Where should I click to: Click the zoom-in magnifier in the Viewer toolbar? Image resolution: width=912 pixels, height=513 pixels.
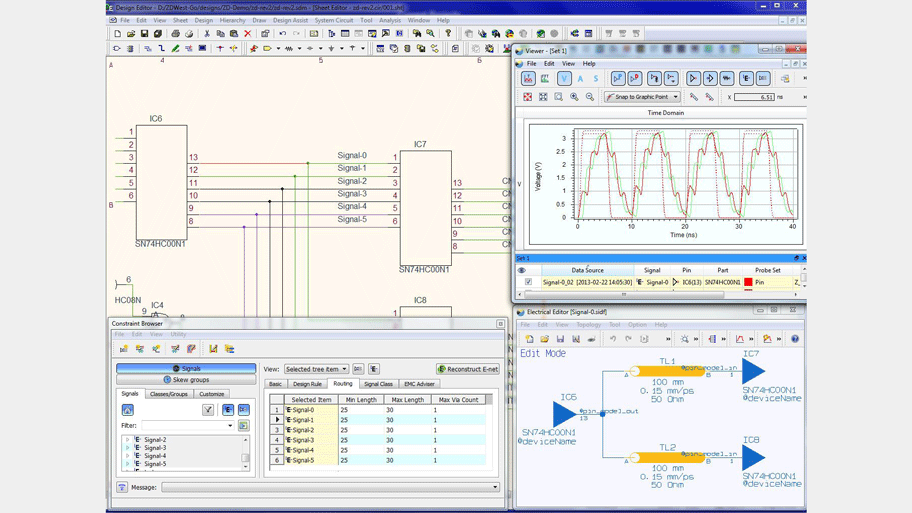[574, 97]
